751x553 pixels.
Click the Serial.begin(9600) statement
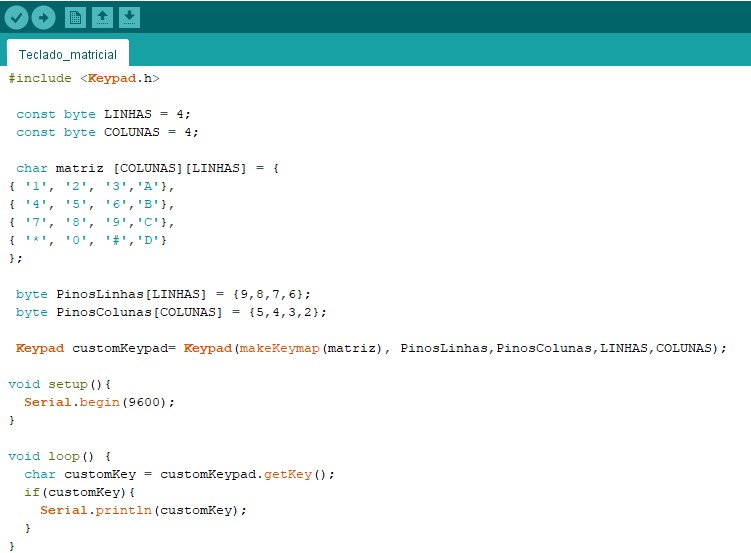click(100, 402)
